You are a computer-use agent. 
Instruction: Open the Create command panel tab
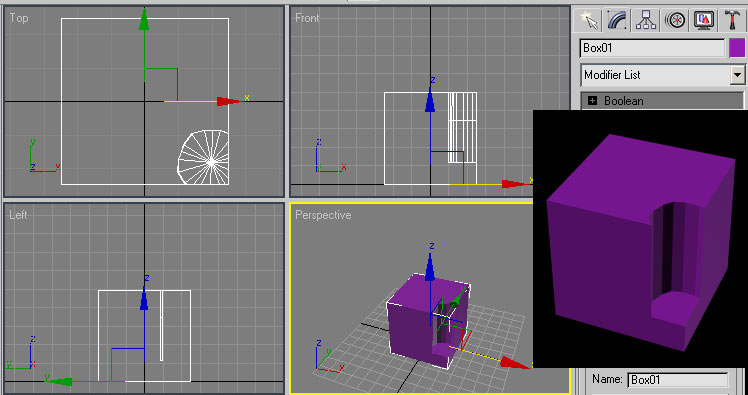click(590, 20)
